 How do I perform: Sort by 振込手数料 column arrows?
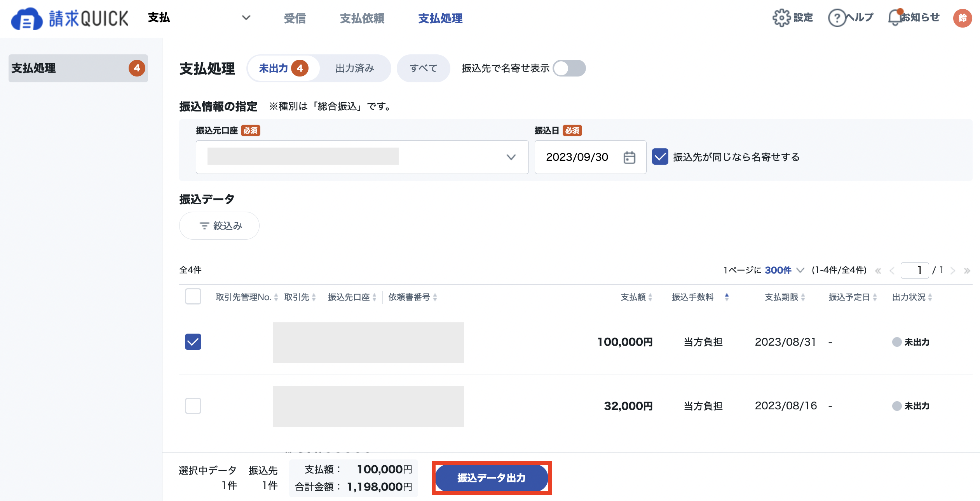pyautogui.click(x=727, y=297)
